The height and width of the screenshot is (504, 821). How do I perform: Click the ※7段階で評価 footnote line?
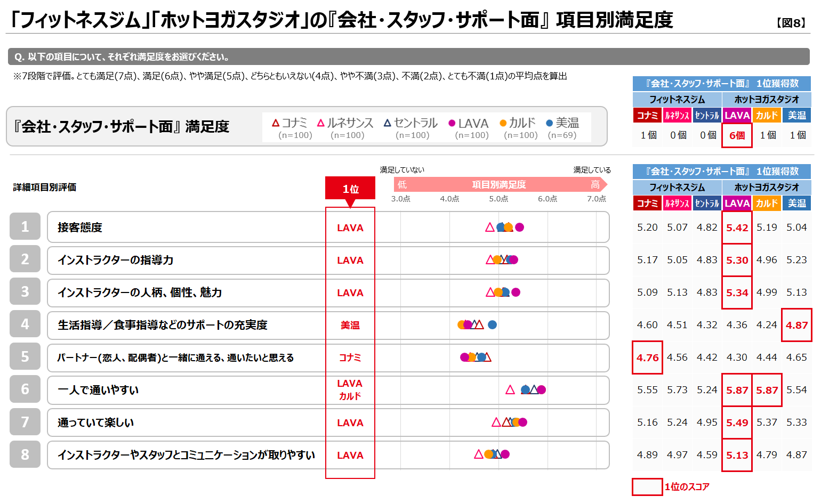pyautogui.click(x=290, y=76)
